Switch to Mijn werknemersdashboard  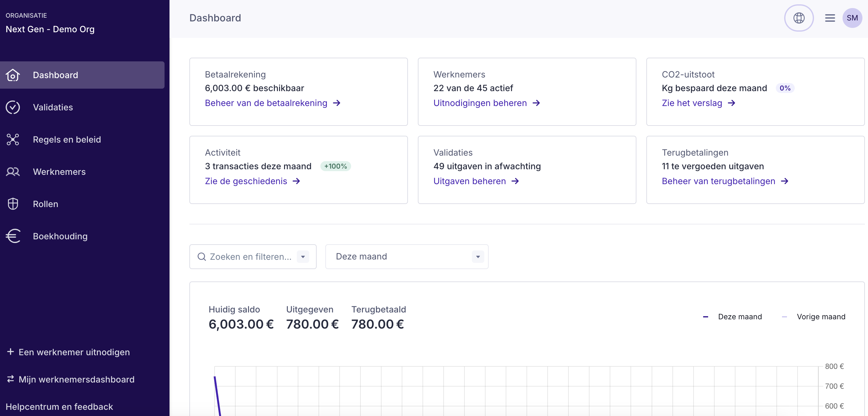(x=76, y=379)
